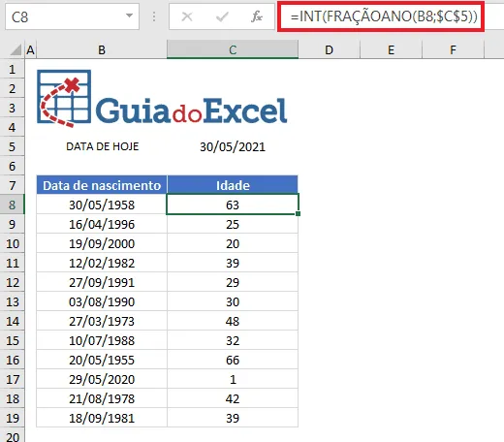Select birth date cell 10/07/1988
The height and width of the screenshot is (442, 504).
(102, 340)
